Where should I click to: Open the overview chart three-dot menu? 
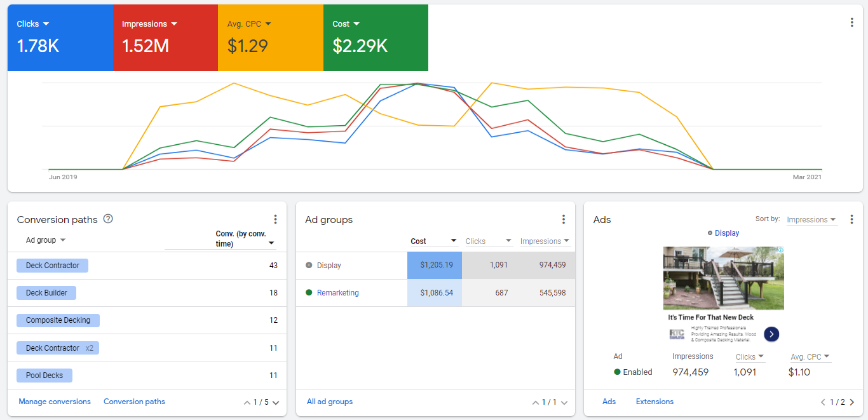click(851, 22)
